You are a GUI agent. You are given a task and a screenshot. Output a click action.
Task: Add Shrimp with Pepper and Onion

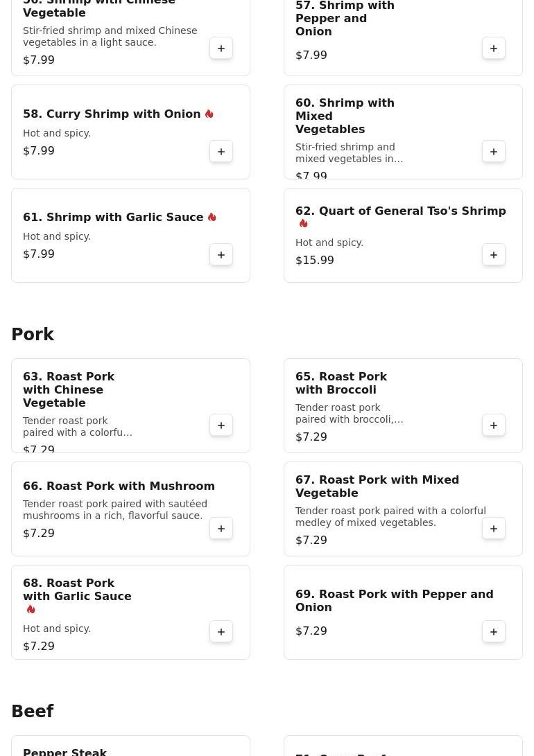pos(494,49)
